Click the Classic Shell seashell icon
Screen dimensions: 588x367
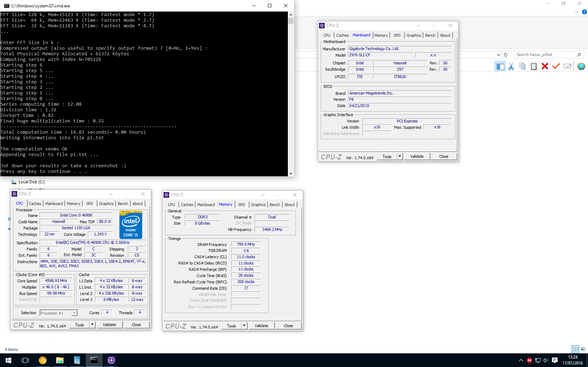[x=581, y=66]
